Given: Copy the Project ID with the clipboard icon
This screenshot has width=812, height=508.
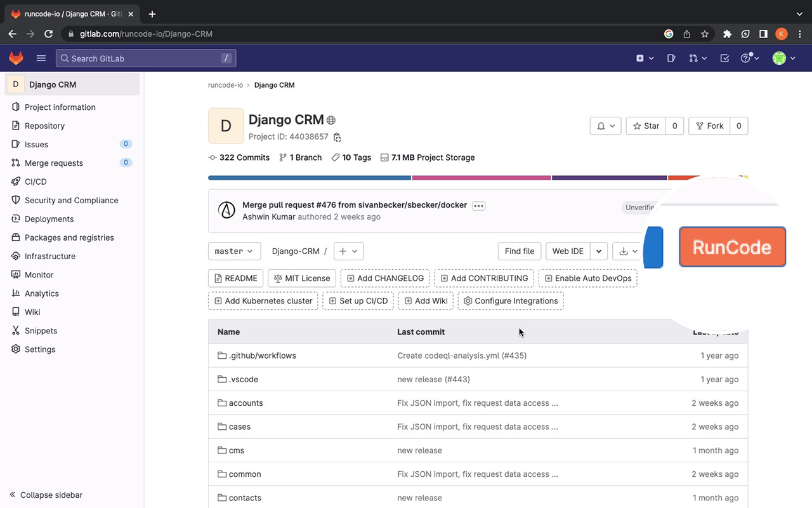Looking at the screenshot, I should (x=337, y=137).
